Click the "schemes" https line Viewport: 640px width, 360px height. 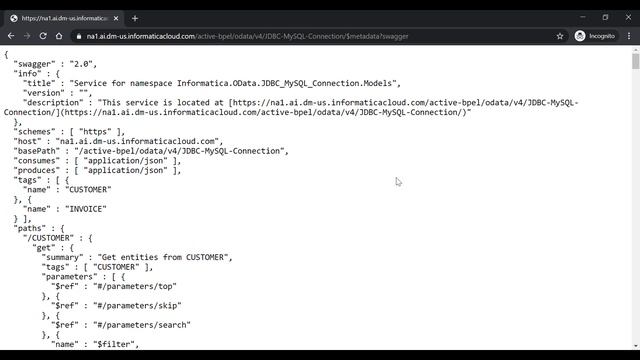click(69, 132)
